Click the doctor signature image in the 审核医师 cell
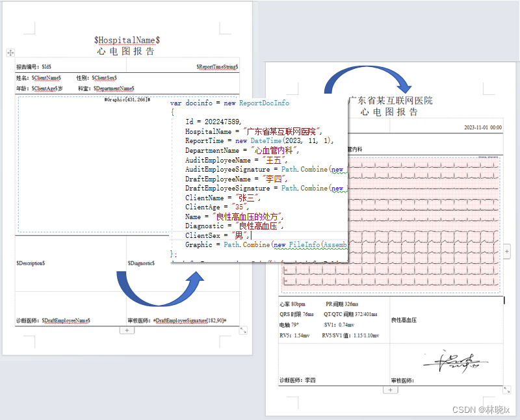 point(447,362)
